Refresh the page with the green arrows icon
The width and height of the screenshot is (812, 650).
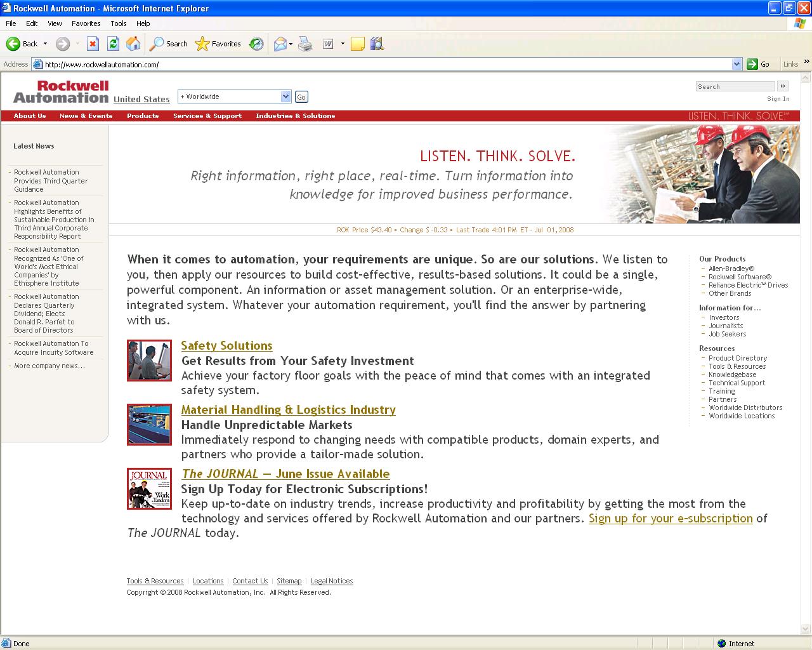tap(113, 44)
